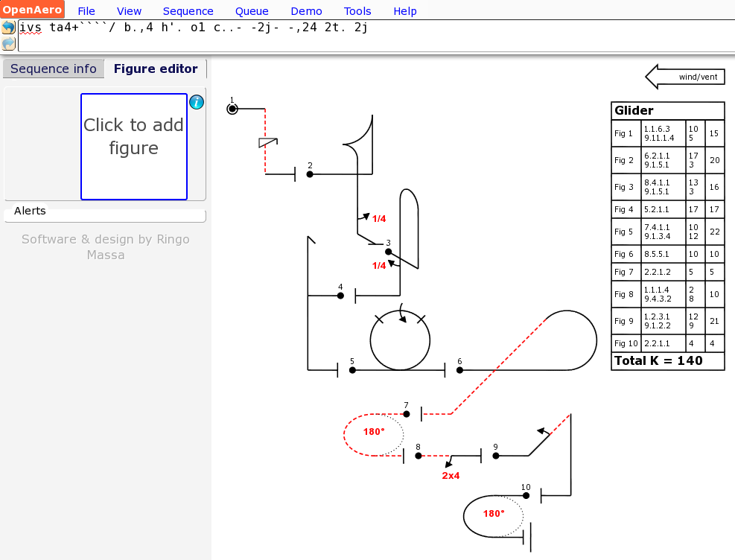Open figure info with the blue i icon
735x560 pixels.
pyautogui.click(x=197, y=102)
